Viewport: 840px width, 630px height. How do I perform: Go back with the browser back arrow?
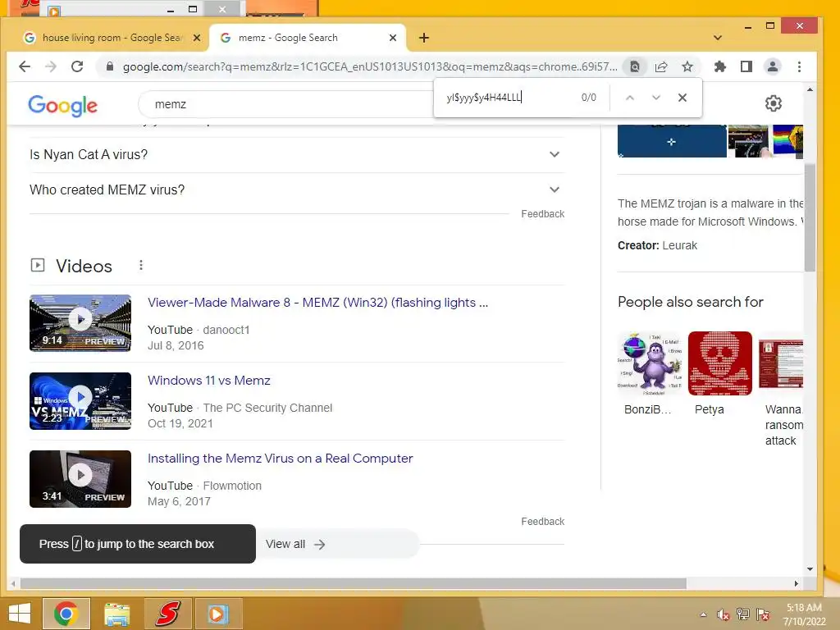[x=24, y=66]
